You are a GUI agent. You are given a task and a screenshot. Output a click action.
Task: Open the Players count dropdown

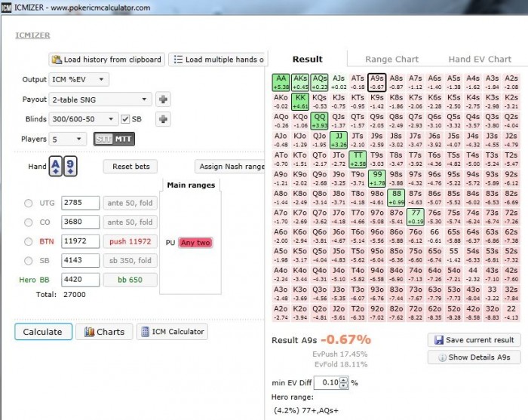point(68,139)
